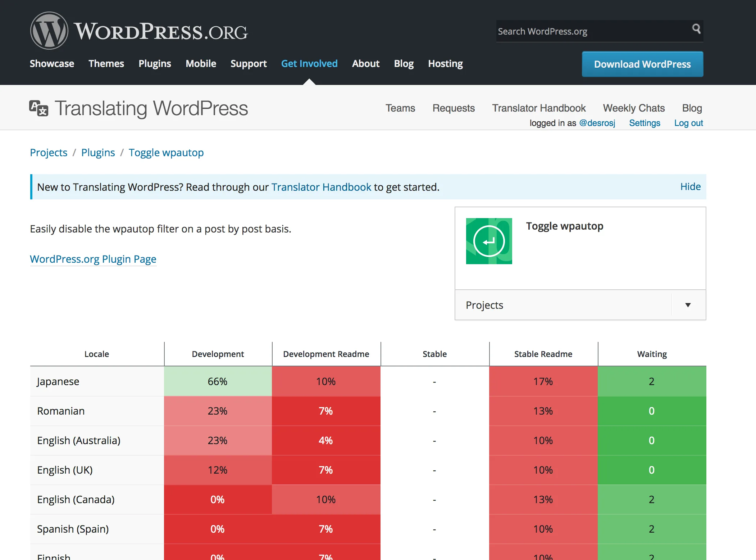Click Japanese Waiting count 2
The width and height of the screenshot is (756, 560).
[x=651, y=381]
